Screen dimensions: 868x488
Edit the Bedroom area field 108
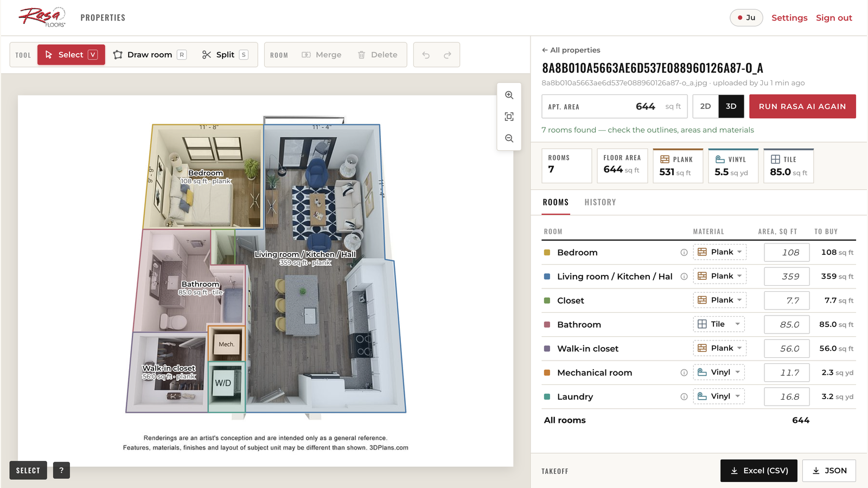(787, 253)
